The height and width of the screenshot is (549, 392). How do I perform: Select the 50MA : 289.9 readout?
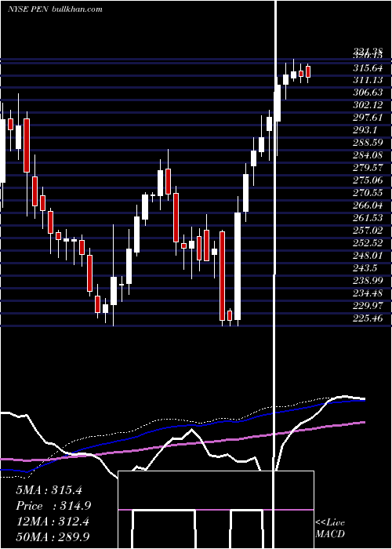(x=53, y=536)
